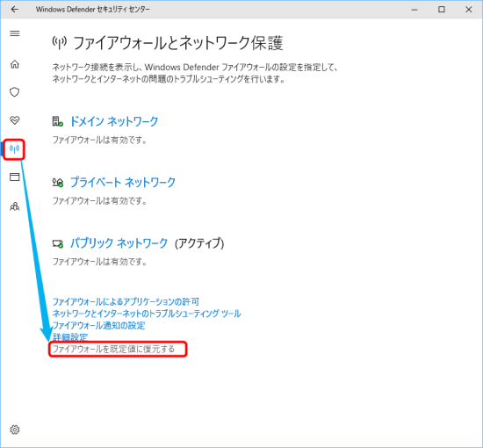
Task: Open プライベート ネットワーク settings
Action: pos(123,182)
